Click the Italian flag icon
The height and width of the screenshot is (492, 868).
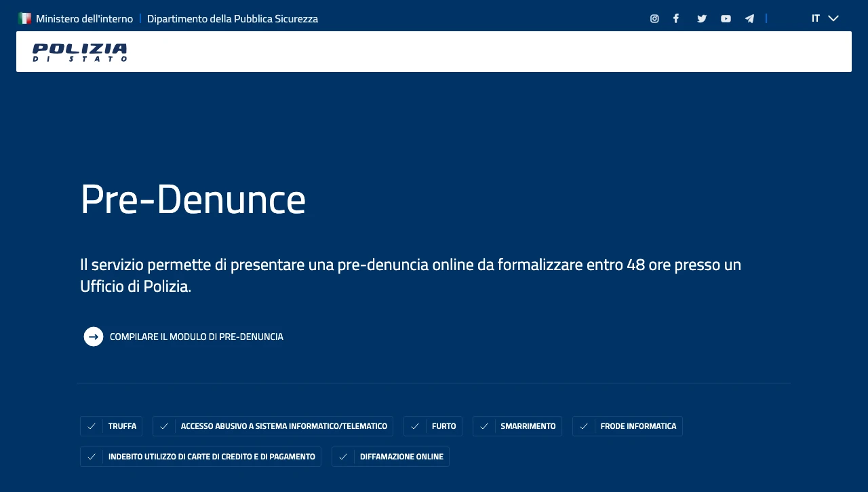[x=24, y=18]
